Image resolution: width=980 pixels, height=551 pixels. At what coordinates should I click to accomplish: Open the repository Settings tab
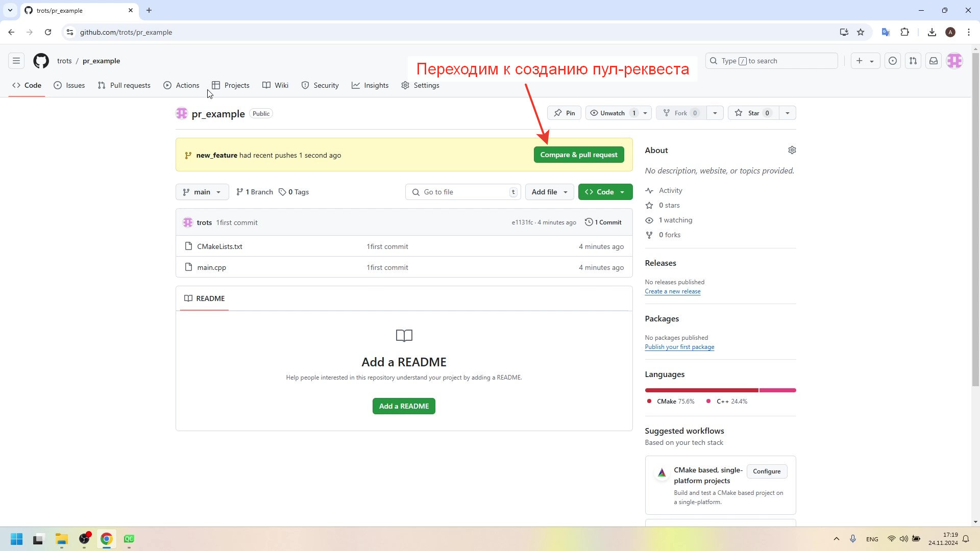[x=420, y=85]
